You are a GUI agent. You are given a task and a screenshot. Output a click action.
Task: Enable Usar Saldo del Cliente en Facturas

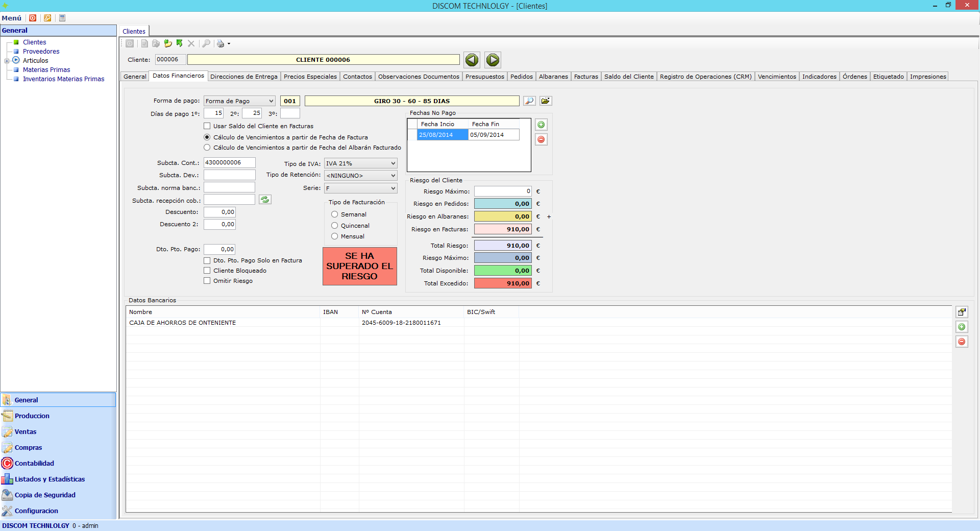tap(207, 126)
